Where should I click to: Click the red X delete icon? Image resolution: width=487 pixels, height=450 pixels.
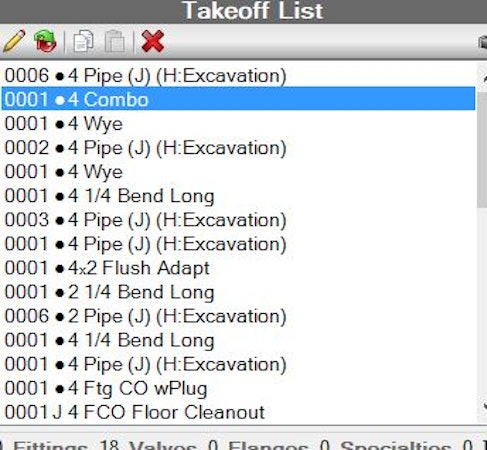pyautogui.click(x=153, y=41)
